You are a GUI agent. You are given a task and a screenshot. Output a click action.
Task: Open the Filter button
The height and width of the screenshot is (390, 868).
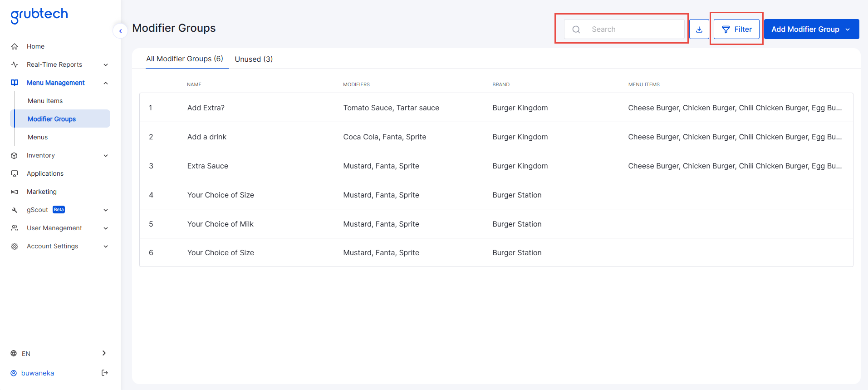pos(736,29)
